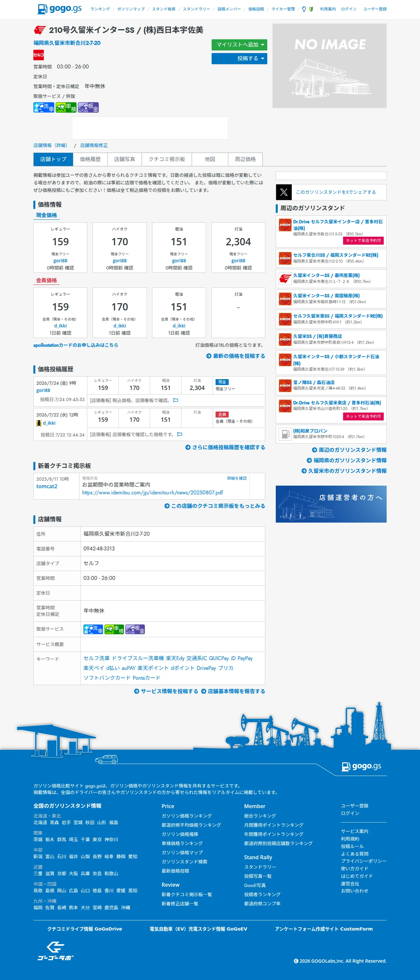
Task: Click the 板金 icon in the 店舗情報 table
Action: coord(135,629)
